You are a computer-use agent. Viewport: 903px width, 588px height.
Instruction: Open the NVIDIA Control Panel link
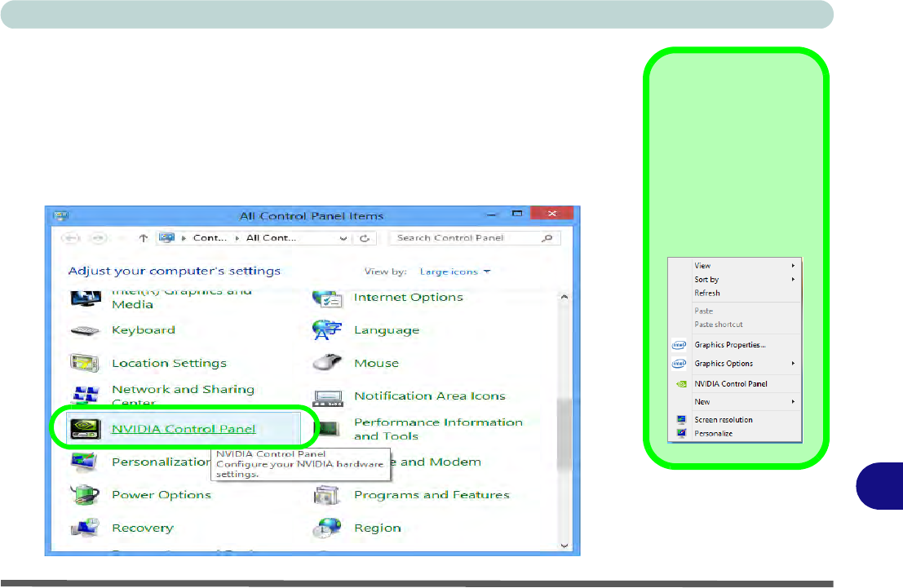[184, 429]
